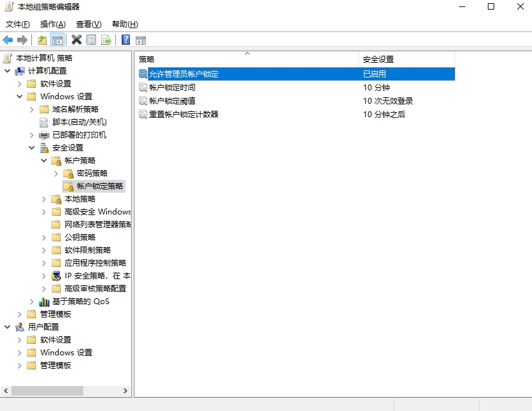Image resolution: width=532 pixels, height=411 pixels.
Task: Collapse the 计算机配置 node
Action: [x=7, y=71]
